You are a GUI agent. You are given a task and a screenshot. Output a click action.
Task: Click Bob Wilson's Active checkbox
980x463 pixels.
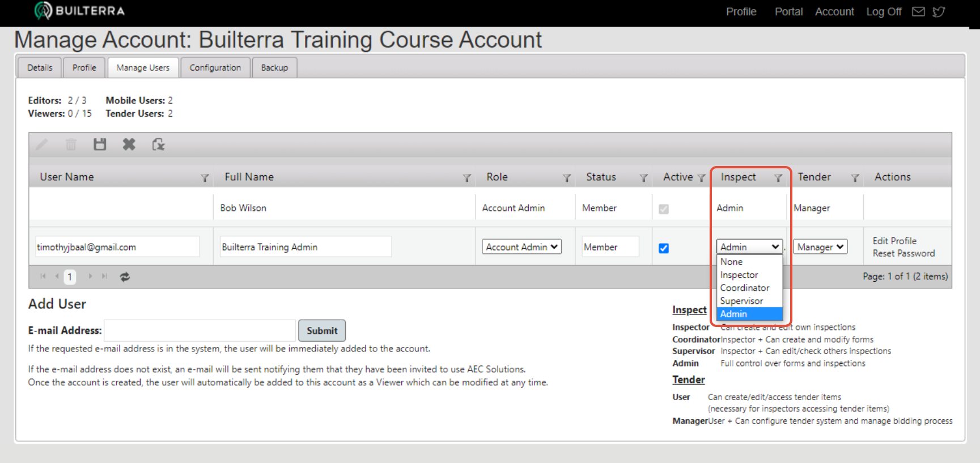pos(664,209)
